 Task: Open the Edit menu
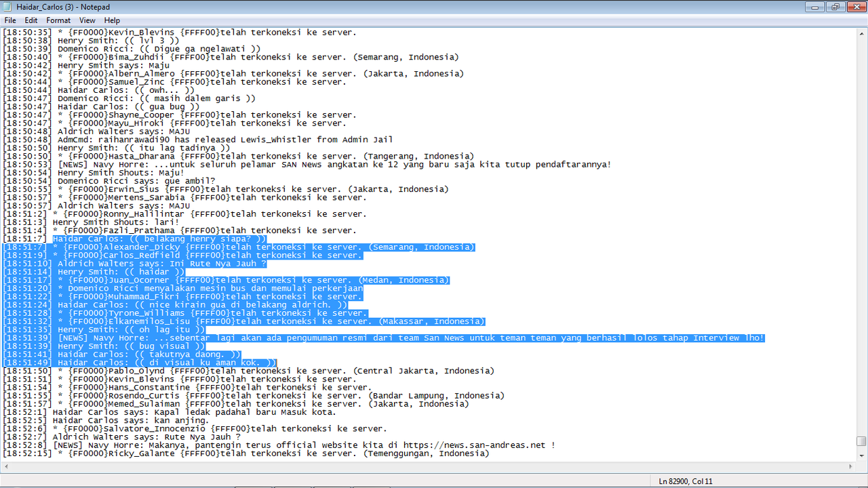point(31,20)
